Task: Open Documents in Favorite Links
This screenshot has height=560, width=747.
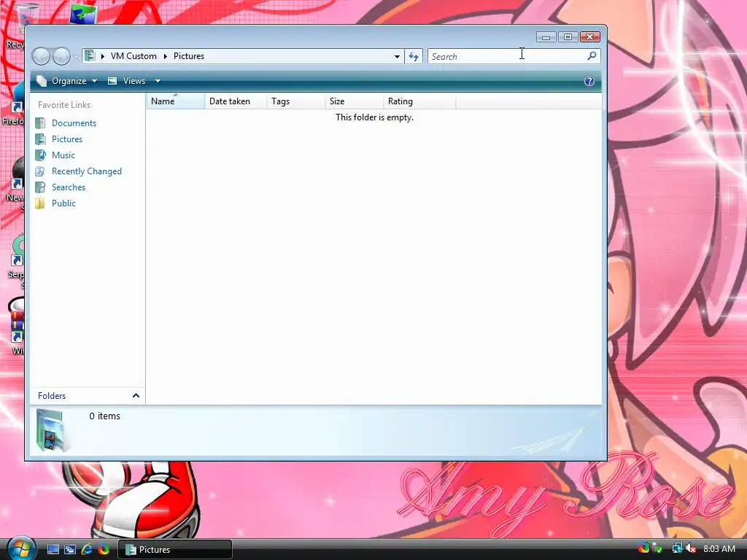Action: [74, 122]
